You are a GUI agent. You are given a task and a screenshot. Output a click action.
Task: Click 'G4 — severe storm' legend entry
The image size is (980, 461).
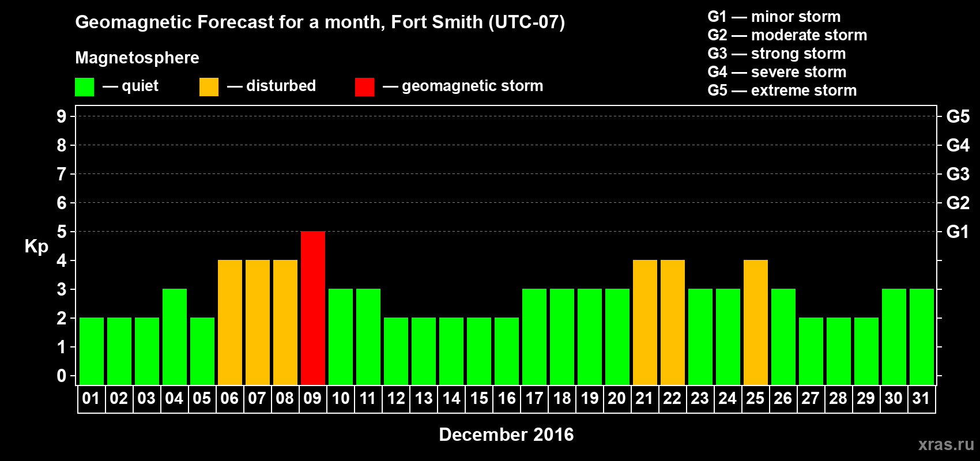click(777, 72)
